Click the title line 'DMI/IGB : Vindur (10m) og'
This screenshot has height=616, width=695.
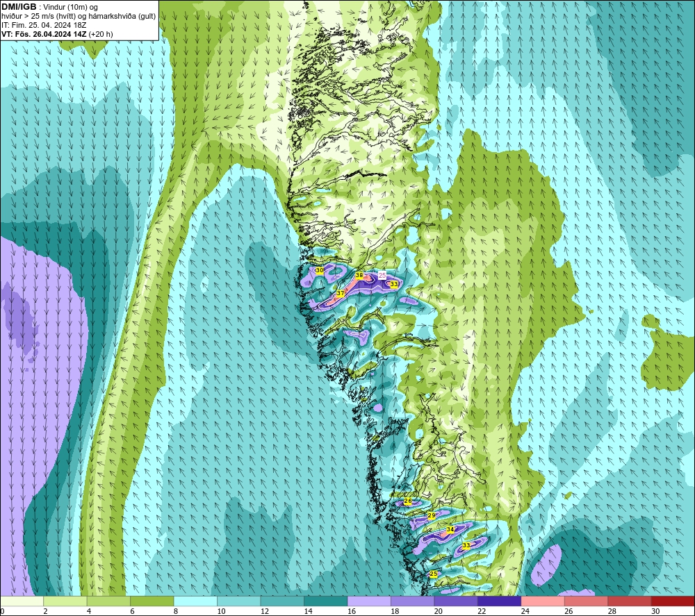point(49,7)
